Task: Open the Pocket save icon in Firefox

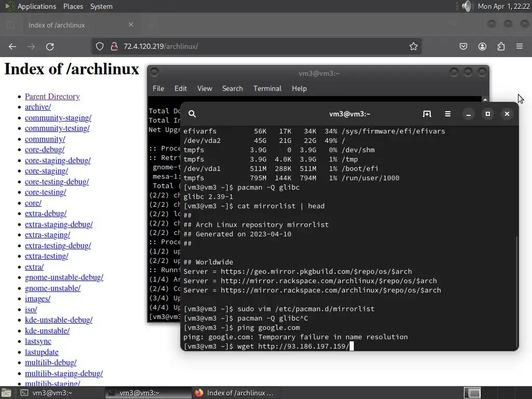Action: pos(463,46)
